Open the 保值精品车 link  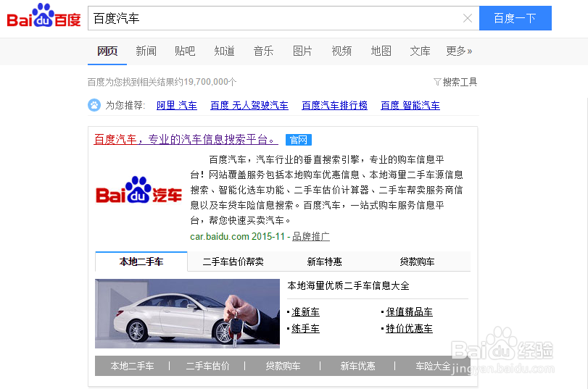click(409, 311)
